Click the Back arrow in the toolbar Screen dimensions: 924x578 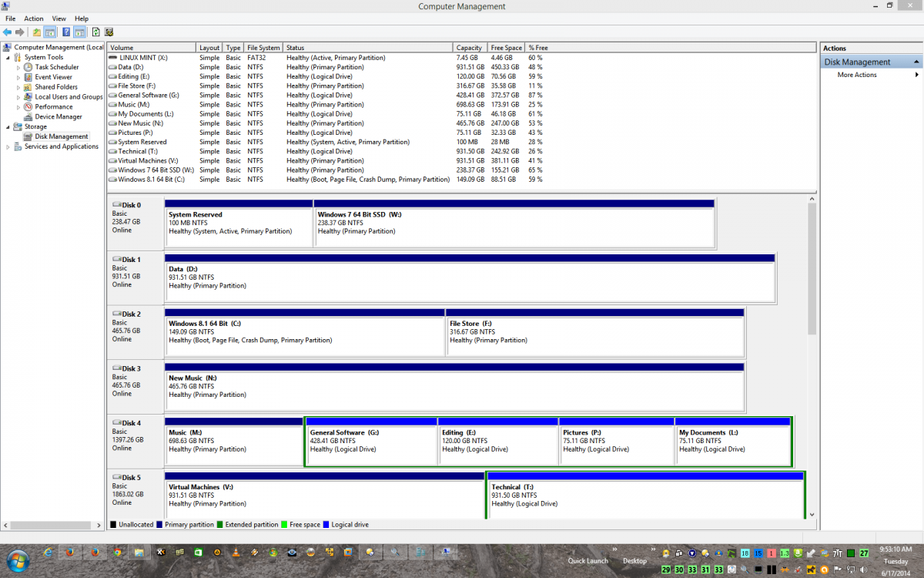point(7,32)
